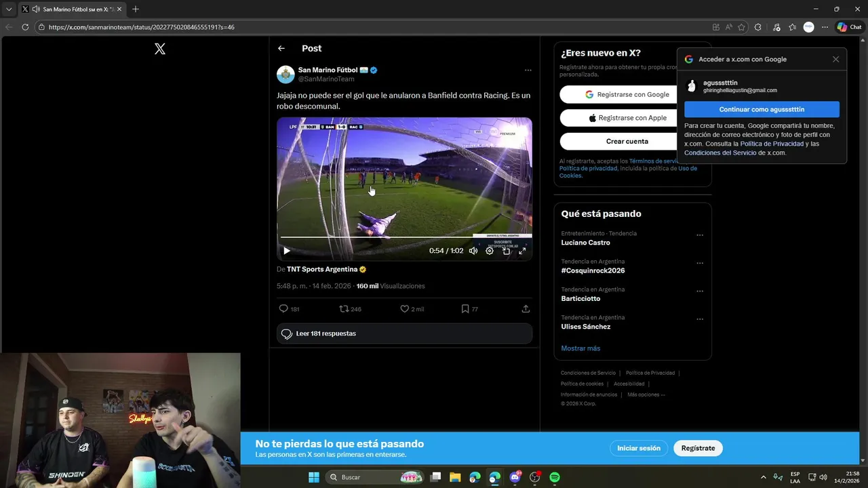Open the tab list dropdown chevron
The width and height of the screenshot is (868, 488).
tap(9, 9)
